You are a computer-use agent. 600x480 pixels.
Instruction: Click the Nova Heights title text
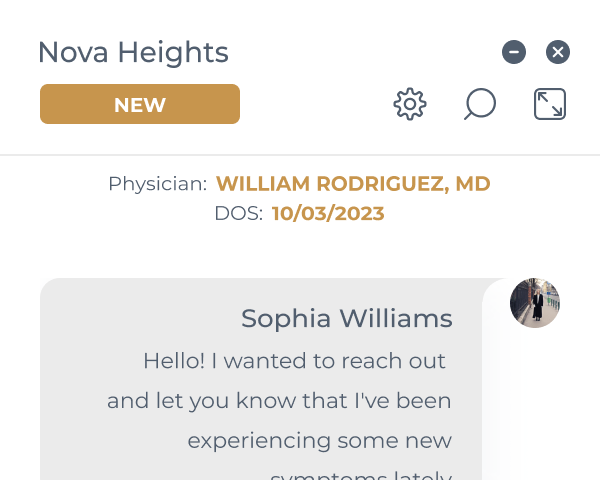(133, 52)
